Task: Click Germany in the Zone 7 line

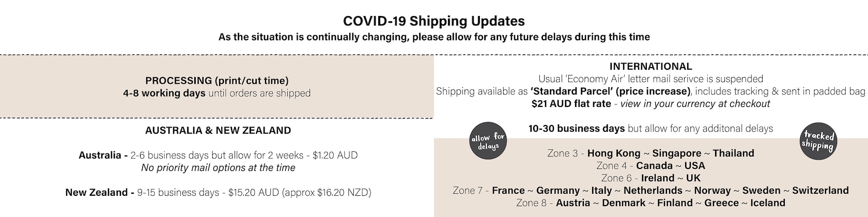Action: [x=558, y=191]
